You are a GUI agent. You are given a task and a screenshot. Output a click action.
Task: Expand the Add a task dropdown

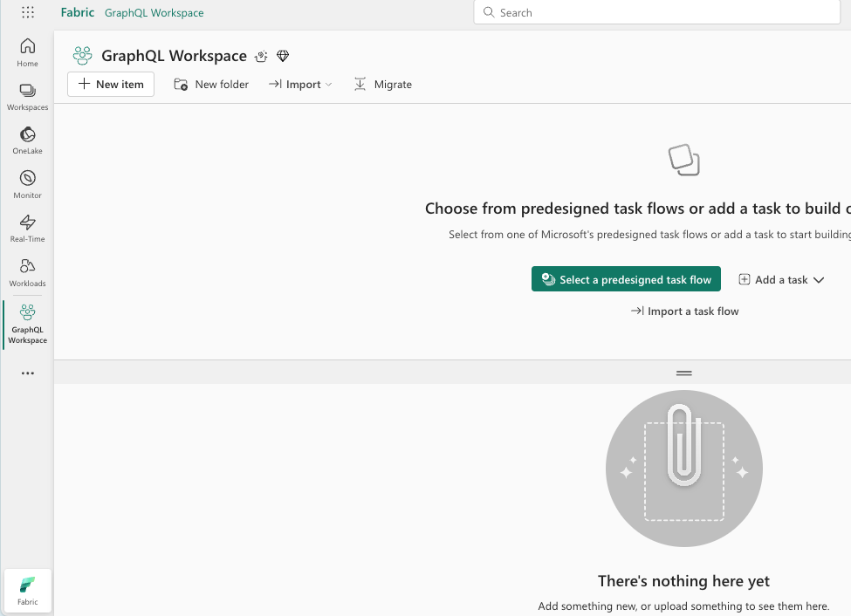(781, 279)
